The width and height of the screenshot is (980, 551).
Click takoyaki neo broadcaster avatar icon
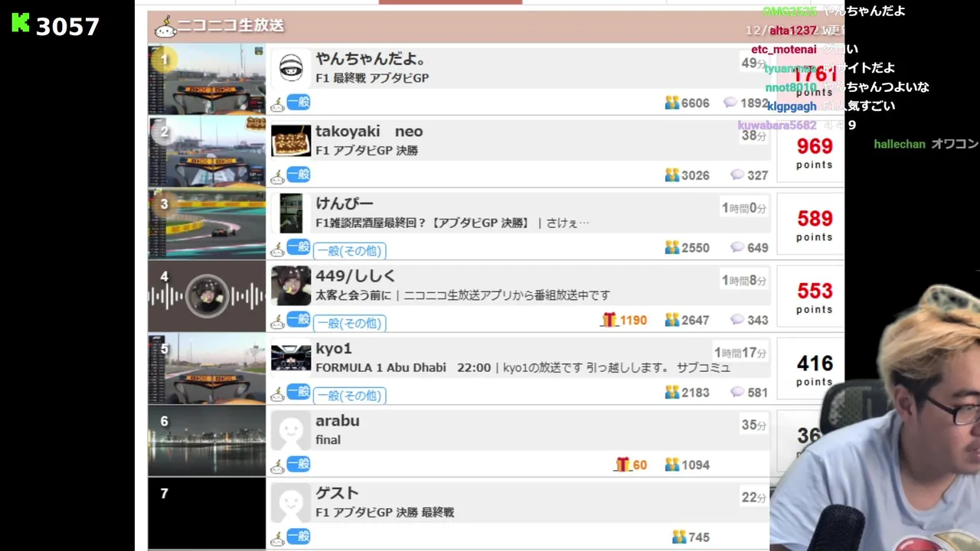(291, 141)
